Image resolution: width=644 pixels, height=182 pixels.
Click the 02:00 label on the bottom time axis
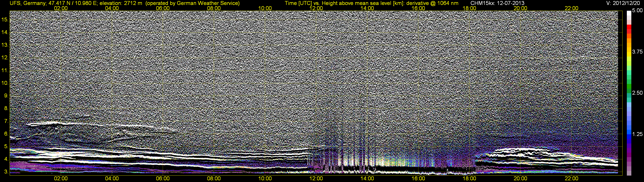[61, 179]
